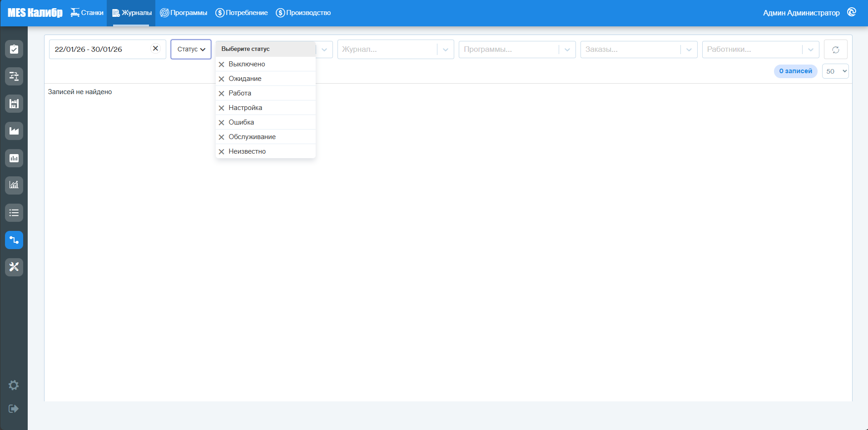Screen dimensions: 868x430
Task: Open the Потребление tab
Action: click(241, 13)
